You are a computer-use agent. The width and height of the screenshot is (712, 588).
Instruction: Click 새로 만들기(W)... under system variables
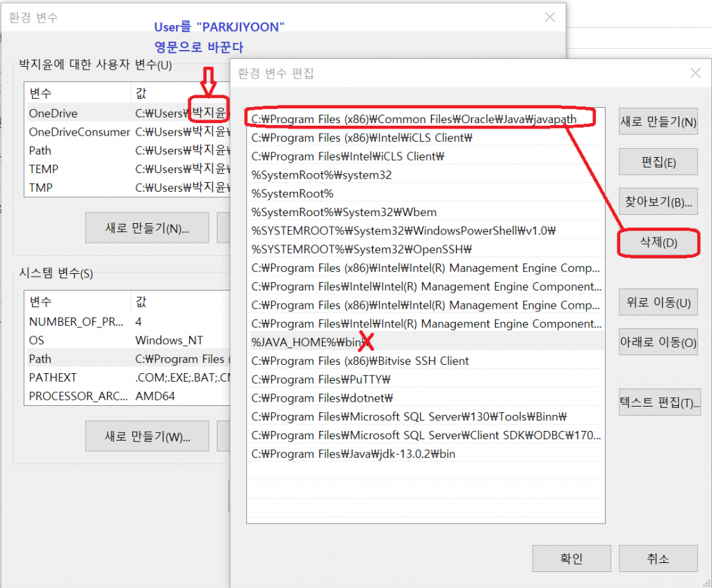pyautogui.click(x=147, y=436)
